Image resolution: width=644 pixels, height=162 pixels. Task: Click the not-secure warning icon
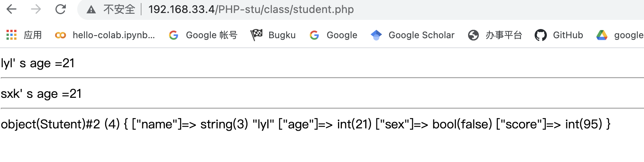click(x=91, y=10)
